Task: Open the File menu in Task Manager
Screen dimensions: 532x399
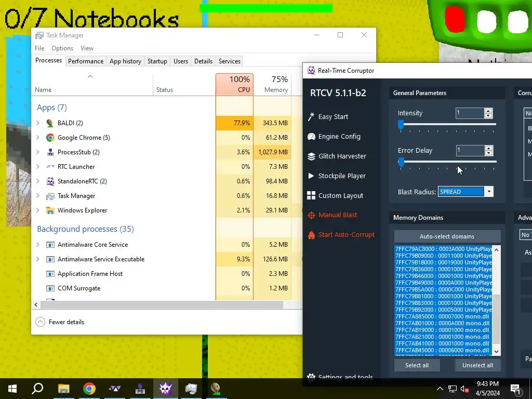Action: click(39, 48)
